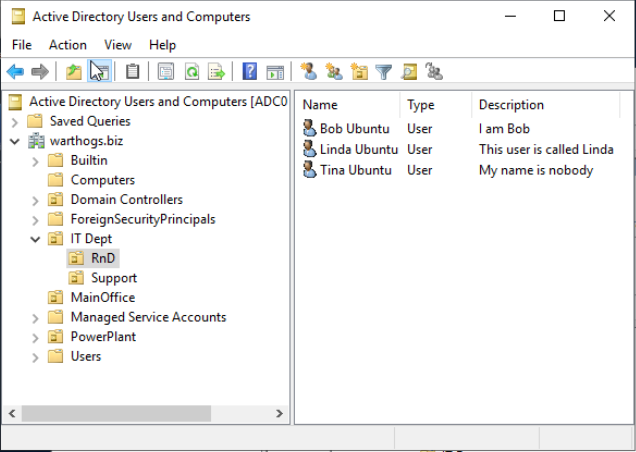636x452 pixels.
Task: Click the 'I am Bob' description
Action: point(504,129)
